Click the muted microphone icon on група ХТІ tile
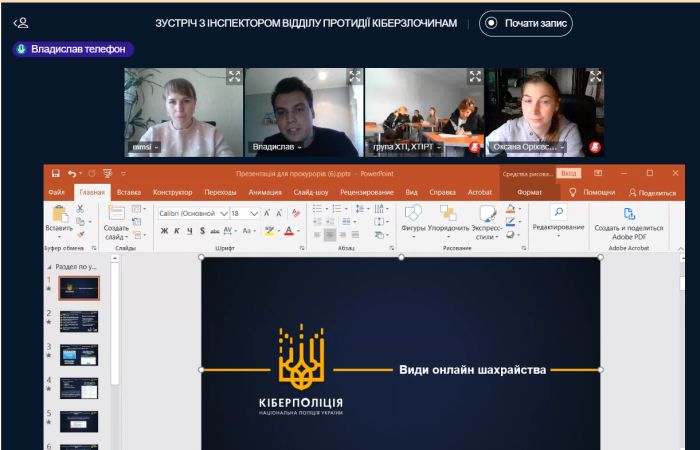700x450 pixels. pos(474,147)
